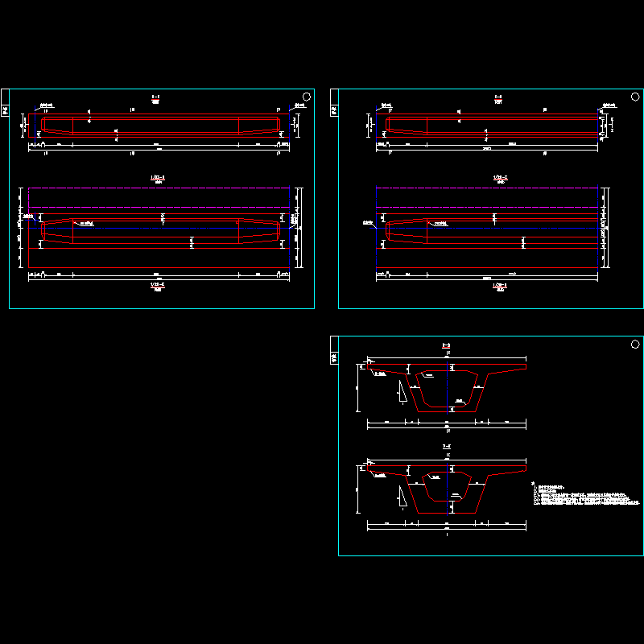Select the title below the left sheet's plan view
The height and width of the screenshot is (644, 644).
(158, 287)
